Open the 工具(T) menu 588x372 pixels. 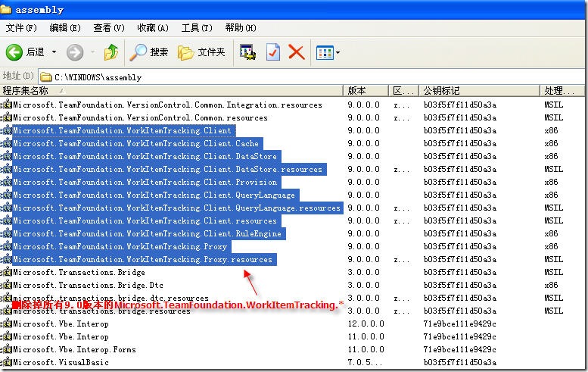pyautogui.click(x=197, y=28)
